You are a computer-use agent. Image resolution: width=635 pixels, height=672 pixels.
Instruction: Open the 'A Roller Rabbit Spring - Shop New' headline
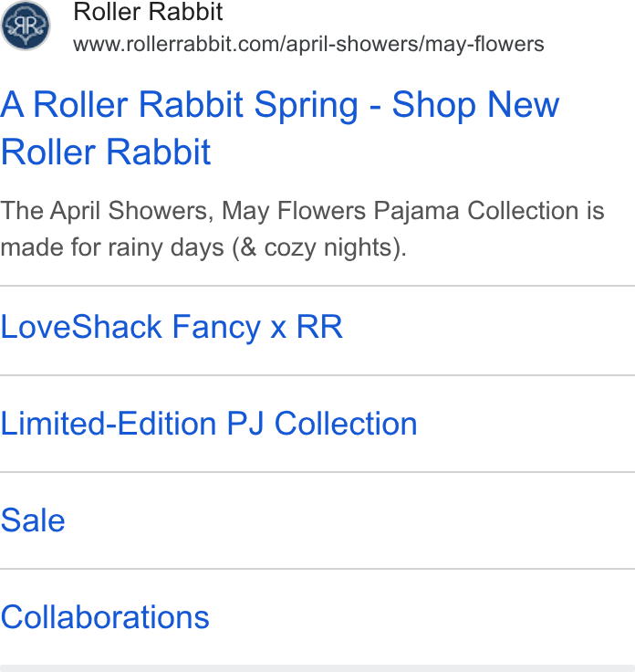tap(279, 105)
